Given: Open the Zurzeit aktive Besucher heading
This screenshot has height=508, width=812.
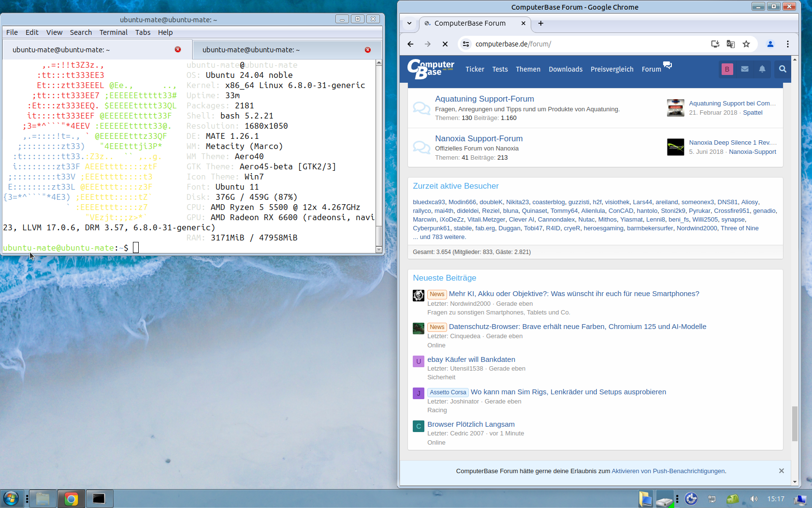Looking at the screenshot, I should (x=455, y=186).
